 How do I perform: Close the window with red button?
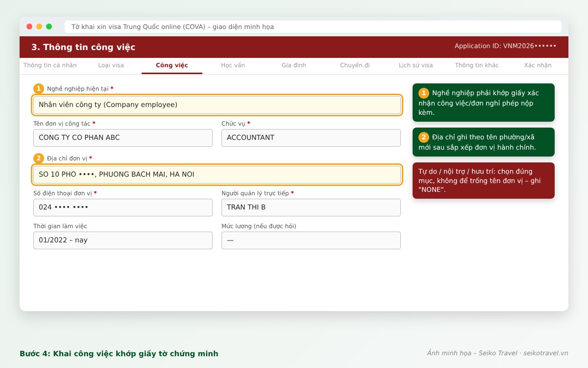(29, 26)
